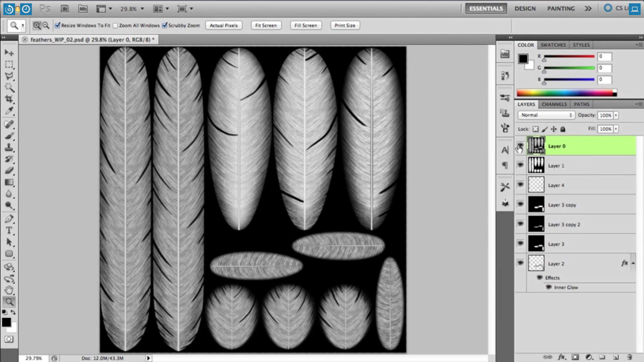Click the Actual Pixels button
The width and height of the screenshot is (644, 362).
click(224, 25)
